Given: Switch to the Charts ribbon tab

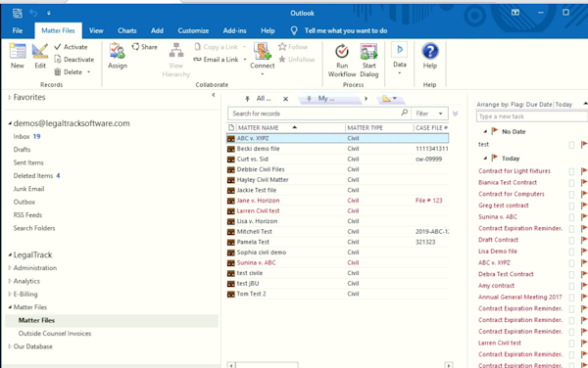Looking at the screenshot, I should 127,30.
